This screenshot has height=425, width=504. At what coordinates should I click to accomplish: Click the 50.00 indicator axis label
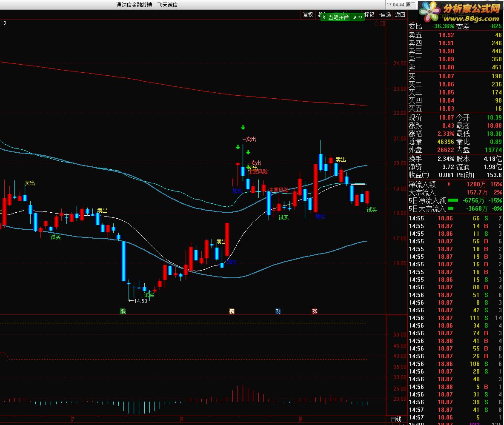coord(400,334)
